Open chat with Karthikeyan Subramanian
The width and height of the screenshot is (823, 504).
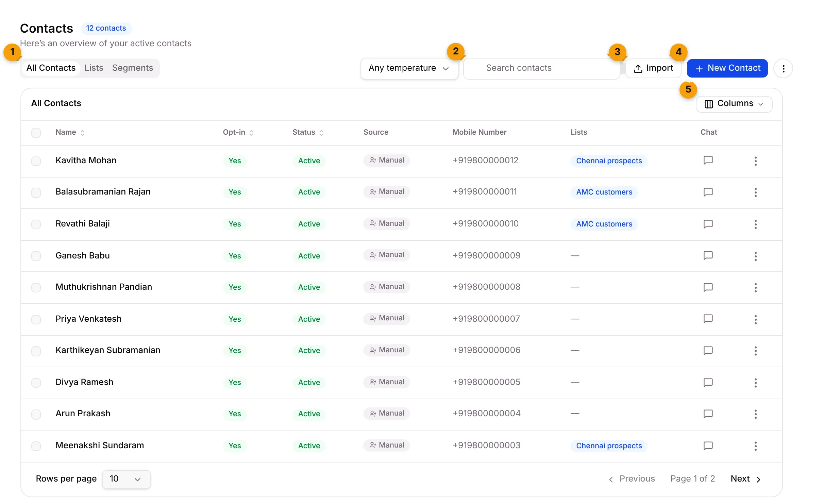[x=708, y=351]
